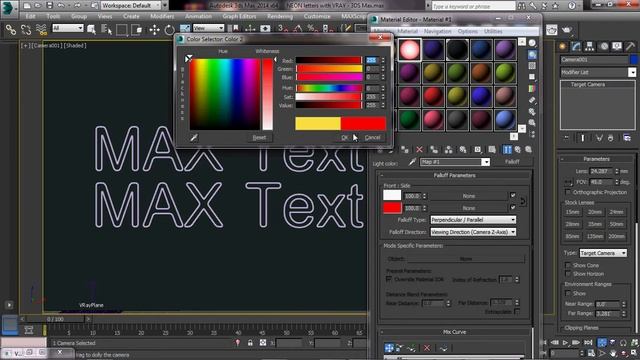The image size is (640, 360).
Task: Uncheck the Front white map checkbox
Action: tap(513, 196)
